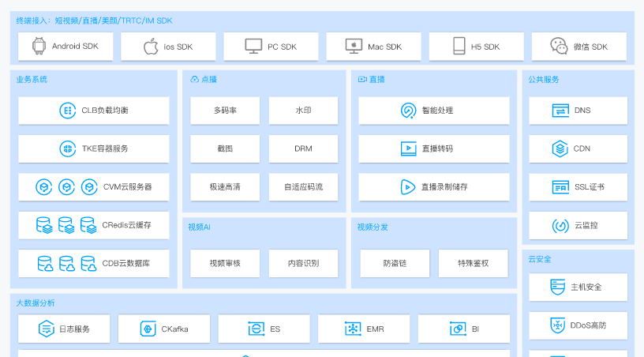Screen dimensions: 644x357
Task: Click the camera icon beside 直播 heading
Action: coord(362,79)
